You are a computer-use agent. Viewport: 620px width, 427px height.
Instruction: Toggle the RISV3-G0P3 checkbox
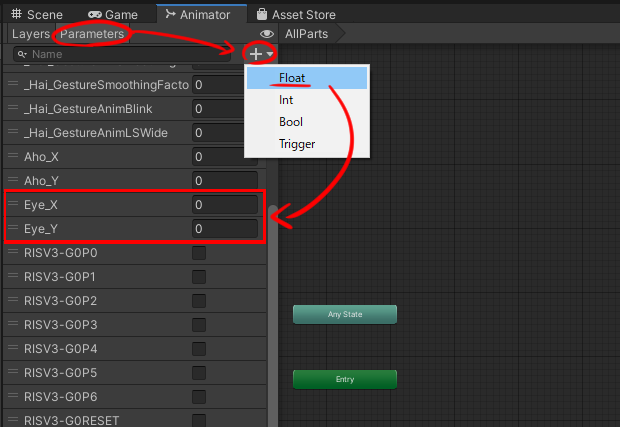(199, 325)
